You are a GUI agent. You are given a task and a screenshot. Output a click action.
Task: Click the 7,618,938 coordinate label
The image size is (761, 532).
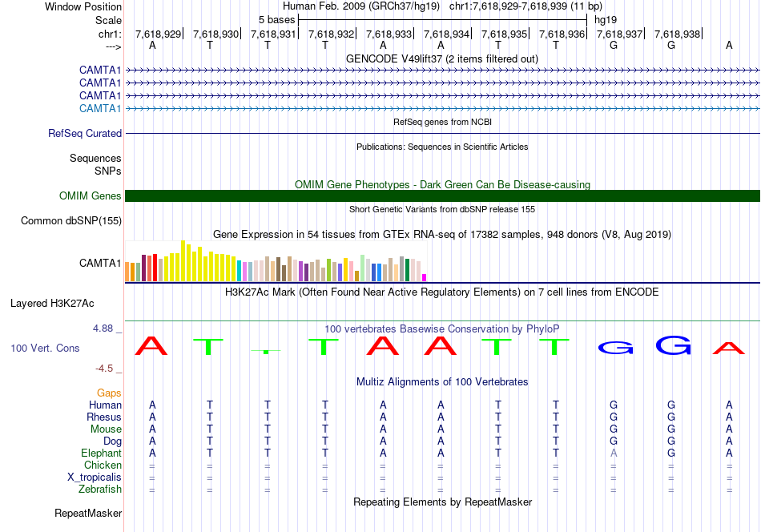[x=677, y=34]
